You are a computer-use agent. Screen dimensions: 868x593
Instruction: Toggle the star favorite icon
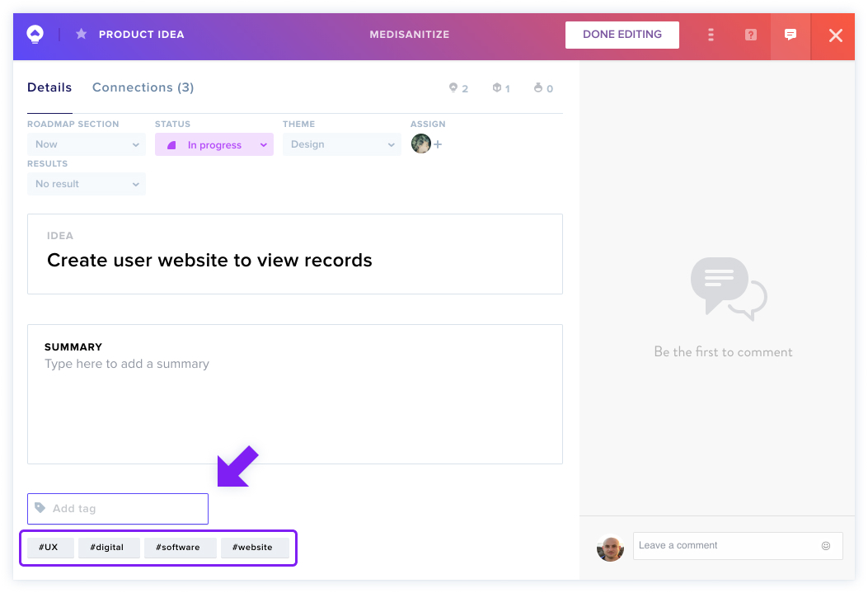pos(82,35)
